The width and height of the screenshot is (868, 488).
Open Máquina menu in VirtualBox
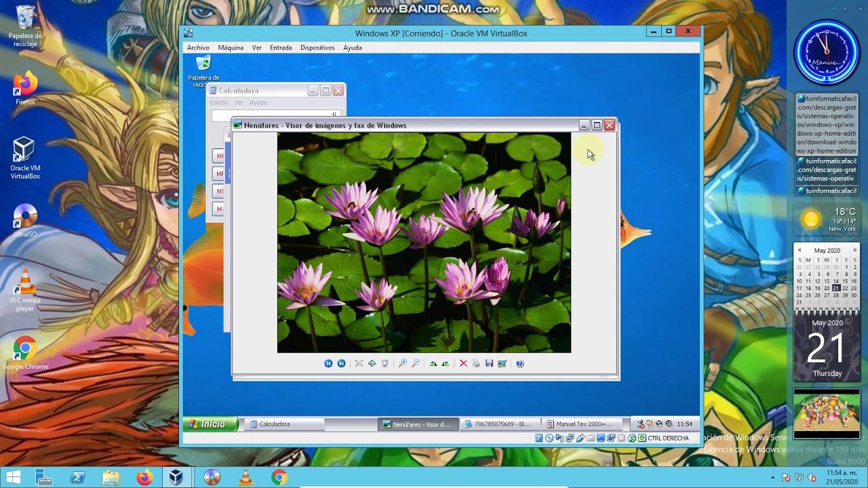[231, 47]
